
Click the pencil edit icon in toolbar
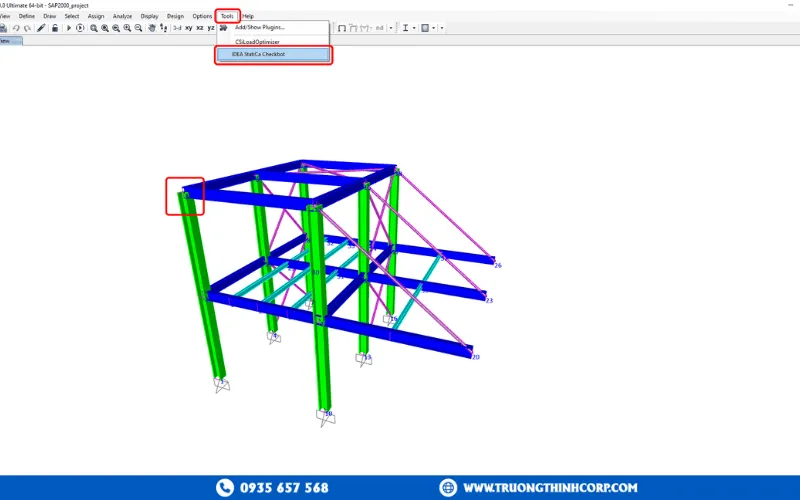41,28
